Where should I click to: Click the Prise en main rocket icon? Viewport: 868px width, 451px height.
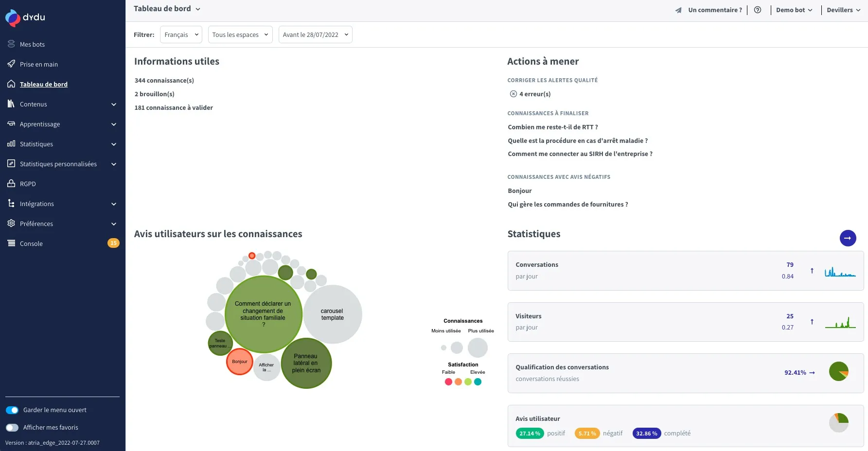point(11,64)
